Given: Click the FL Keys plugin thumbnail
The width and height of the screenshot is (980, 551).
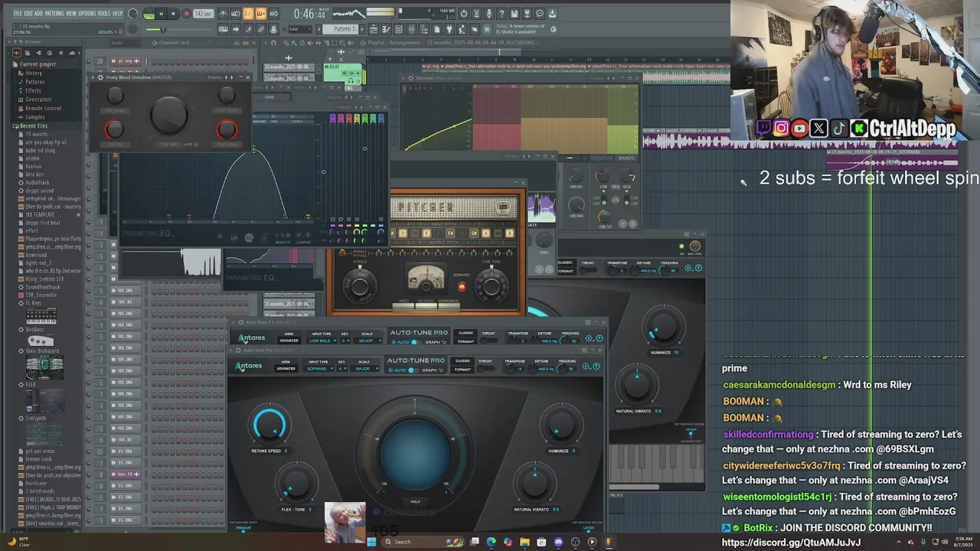Looking at the screenshot, I should point(41,316).
